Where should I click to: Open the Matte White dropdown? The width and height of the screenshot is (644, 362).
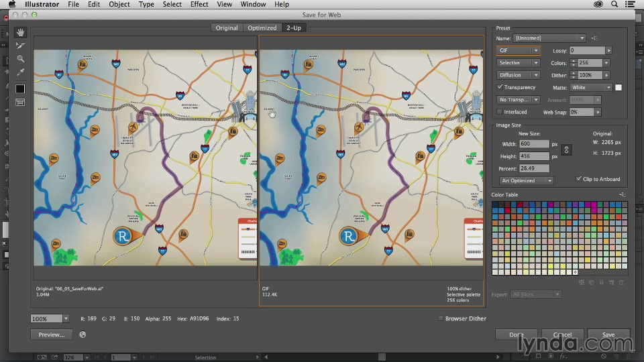[592, 87]
